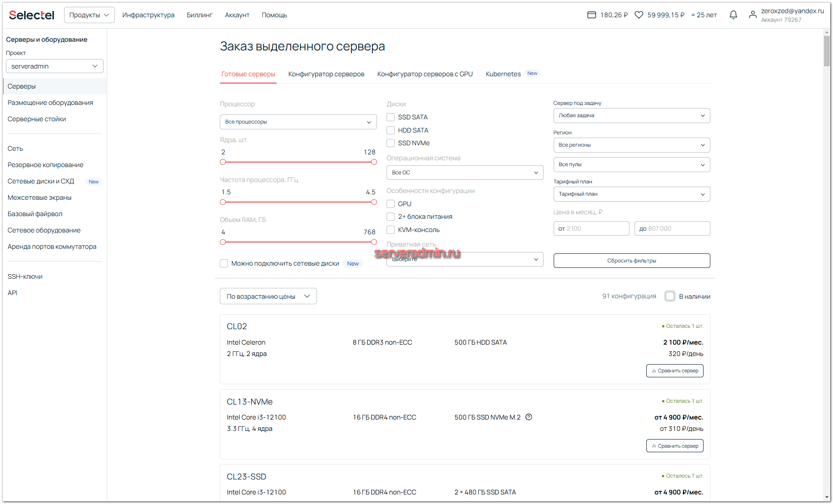The image size is (833, 504).
Task: Click the Сбросить фильтры button
Action: pyautogui.click(x=631, y=261)
